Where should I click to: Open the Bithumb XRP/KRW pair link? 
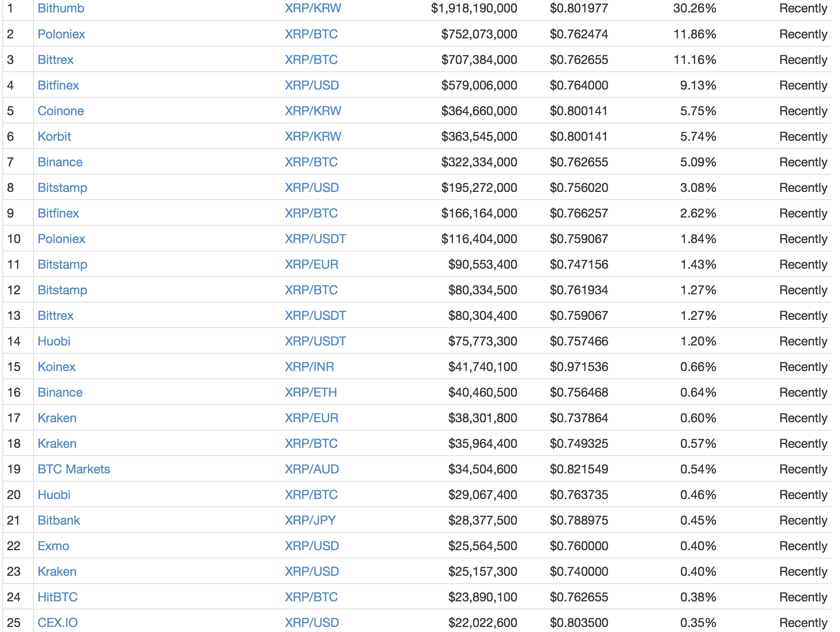[x=313, y=8]
